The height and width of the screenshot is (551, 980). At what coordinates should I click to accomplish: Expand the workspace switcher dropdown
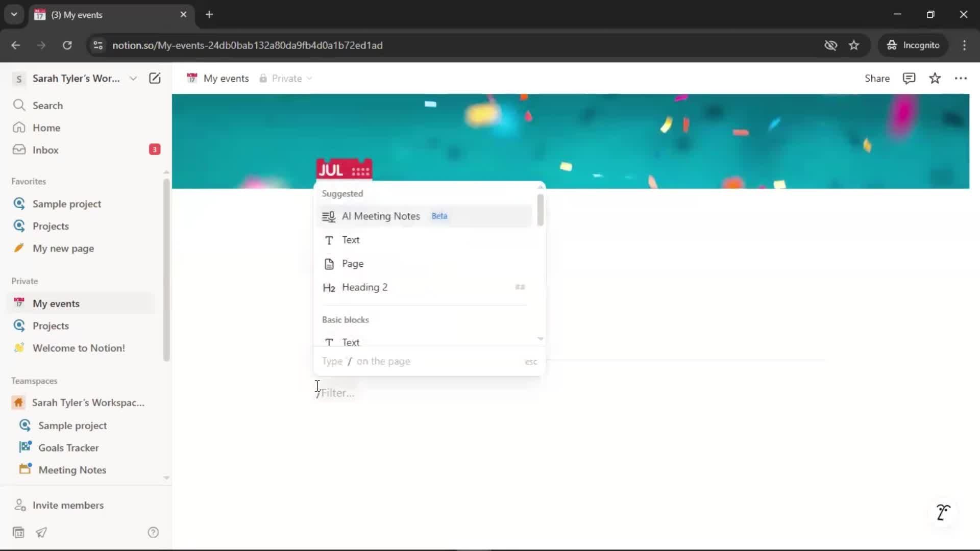[x=133, y=78]
